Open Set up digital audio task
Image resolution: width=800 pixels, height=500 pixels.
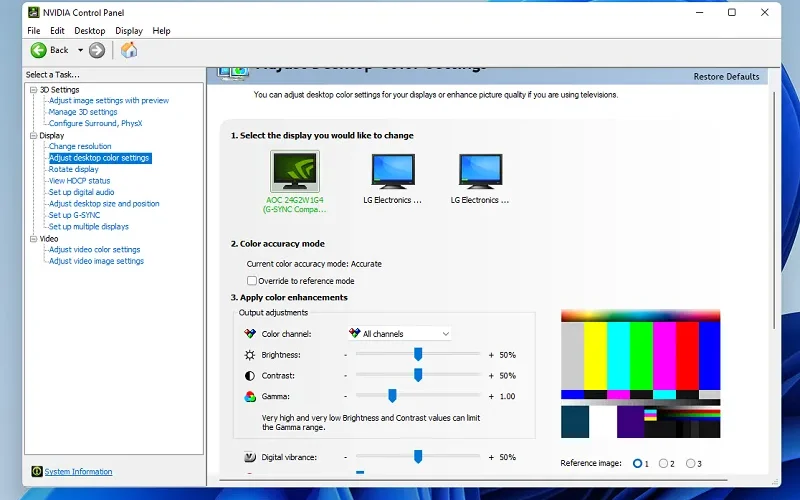pyautogui.click(x=81, y=192)
